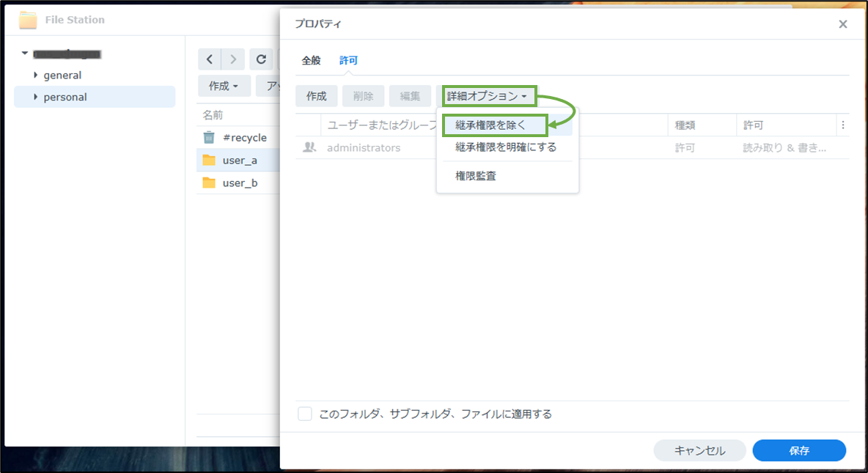The height and width of the screenshot is (473, 868).
Task: Click the 編集 button
Action: pyautogui.click(x=411, y=96)
